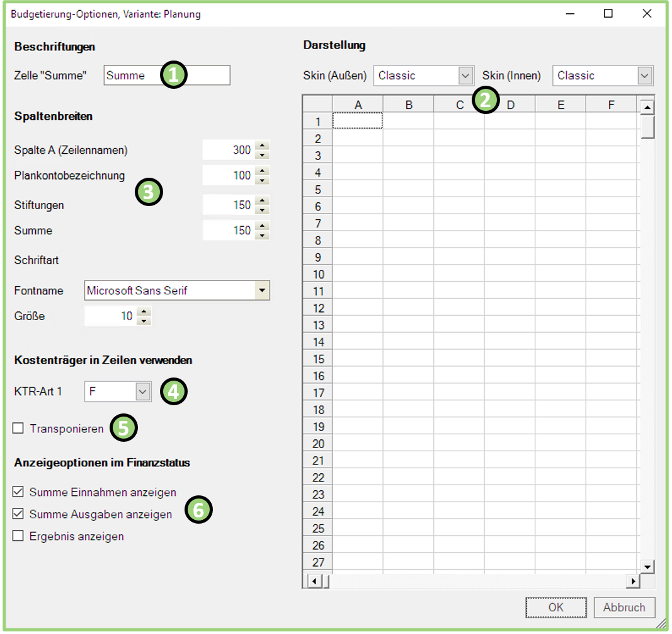
Task: Open the KTR-Art 1 dropdown
Action: (143, 392)
